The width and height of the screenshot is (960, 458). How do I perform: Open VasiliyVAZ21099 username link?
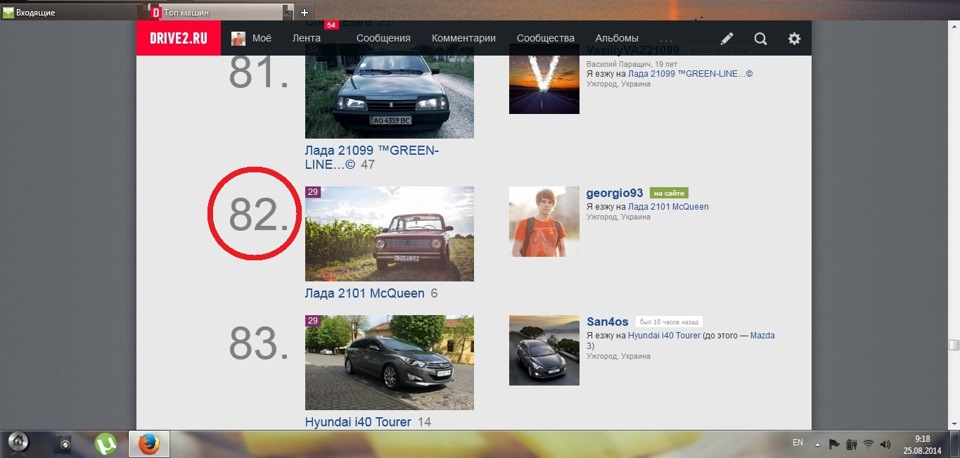(632, 50)
